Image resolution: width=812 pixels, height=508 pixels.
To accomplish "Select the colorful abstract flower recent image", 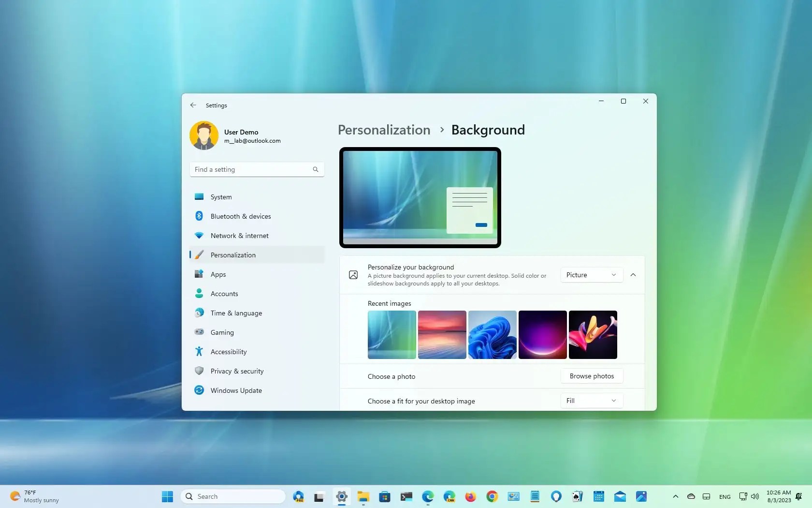I will [593, 335].
